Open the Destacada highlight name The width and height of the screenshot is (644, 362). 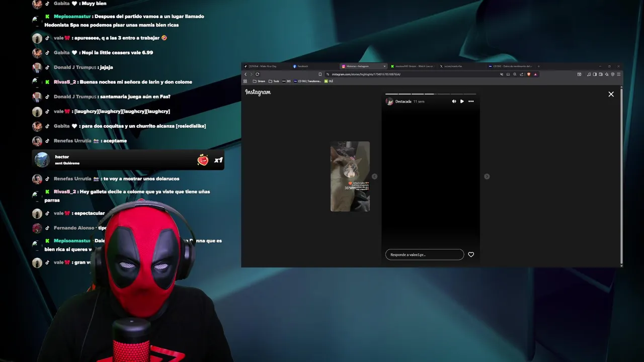coord(403,102)
